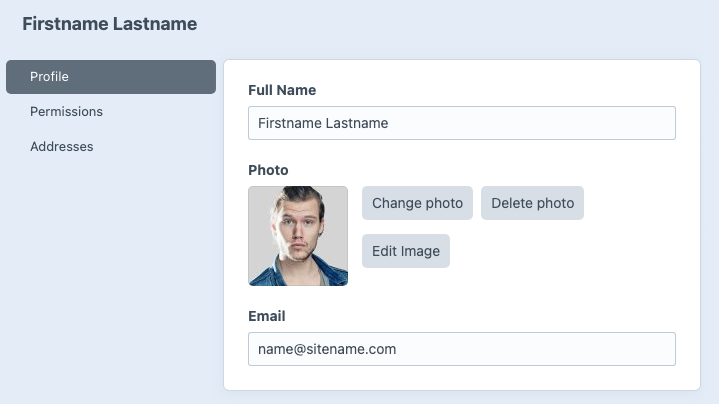719x404 pixels.
Task: Click the Change photo button
Action: pos(417,203)
